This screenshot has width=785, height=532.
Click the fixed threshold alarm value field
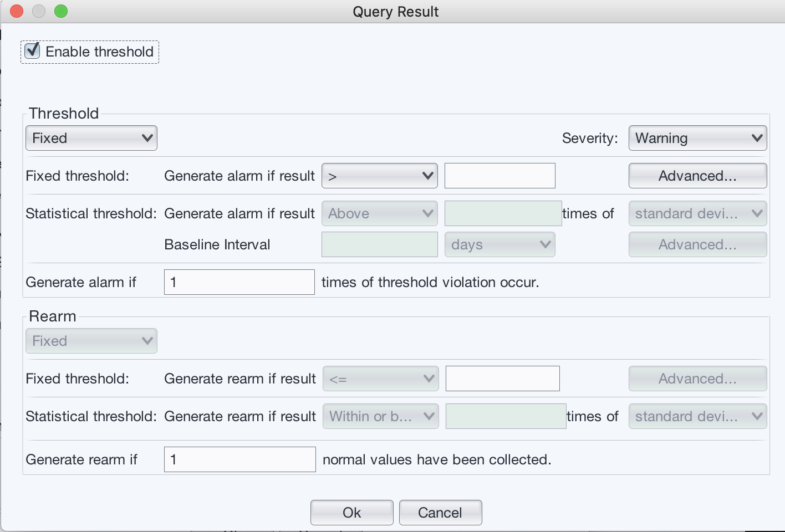(499, 176)
